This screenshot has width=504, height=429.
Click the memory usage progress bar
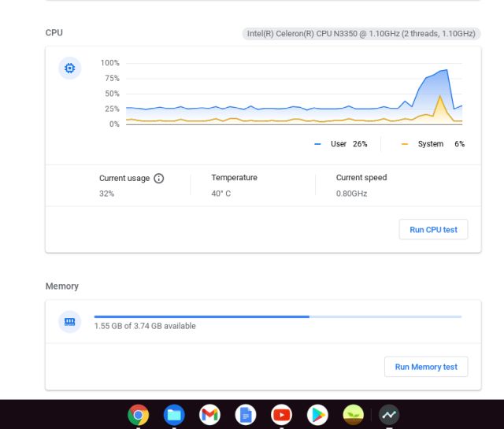click(277, 316)
